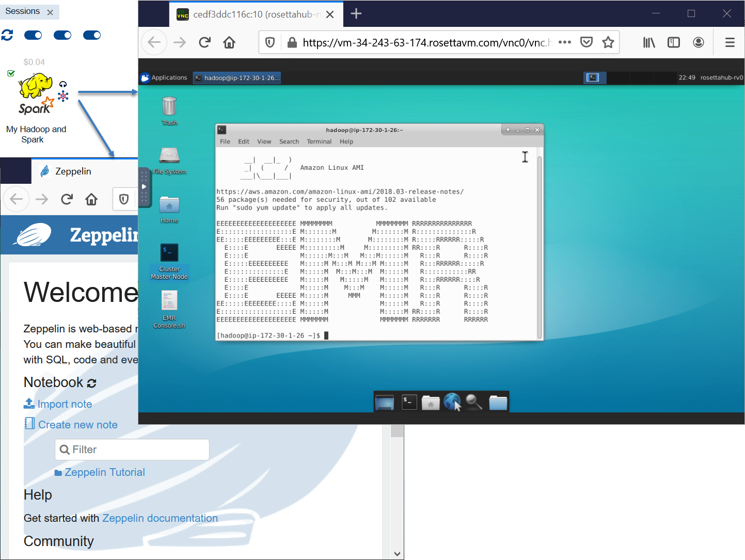Select the File System desktop icon
The height and width of the screenshot is (560, 745).
(169, 161)
